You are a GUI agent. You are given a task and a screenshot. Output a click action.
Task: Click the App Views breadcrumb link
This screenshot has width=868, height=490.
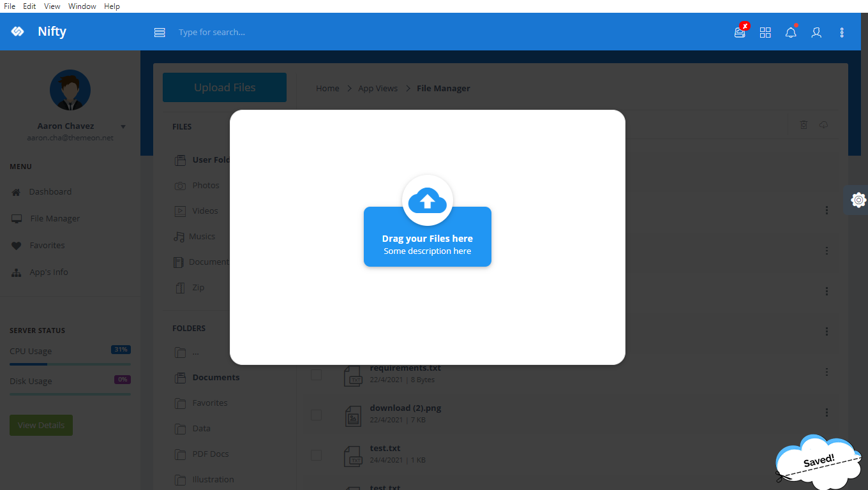pyautogui.click(x=378, y=88)
